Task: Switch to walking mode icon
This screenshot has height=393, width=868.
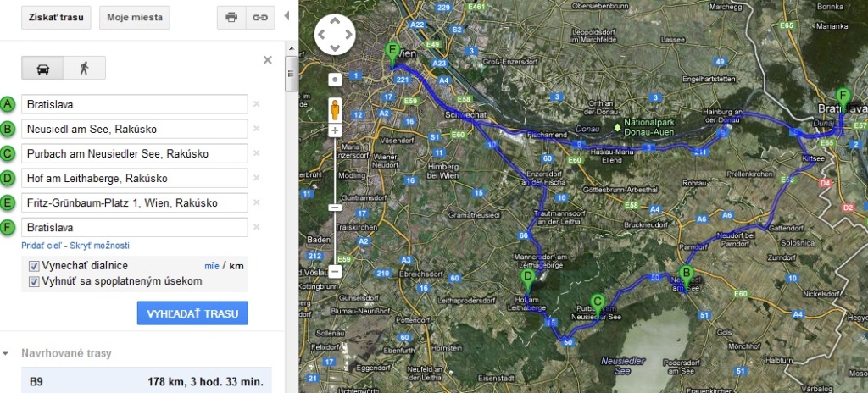Action: [x=84, y=68]
